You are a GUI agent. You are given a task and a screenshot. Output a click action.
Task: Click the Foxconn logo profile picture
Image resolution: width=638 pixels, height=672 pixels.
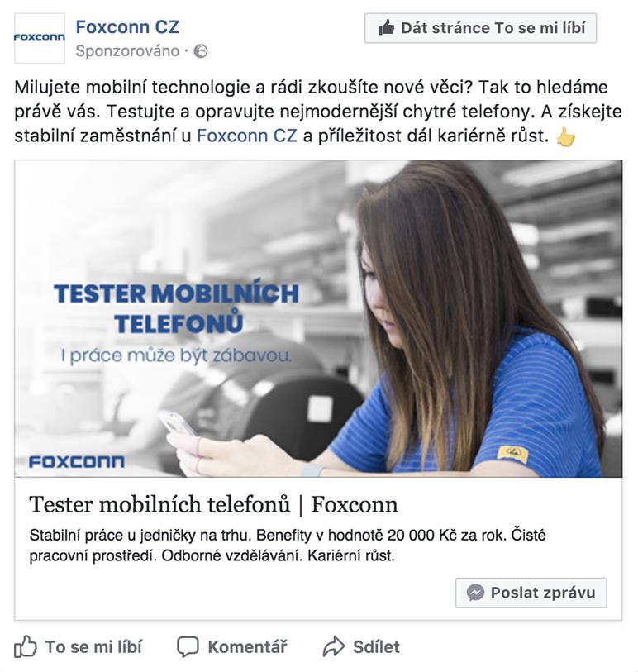tap(40, 38)
